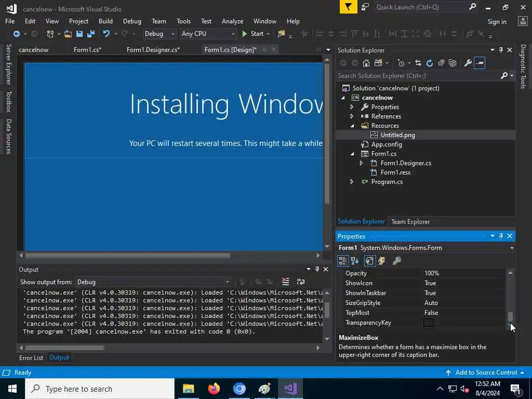Screen dimensions: 532x399
Task: Click the Find in Files toolbar icon
Action: (x=281, y=34)
